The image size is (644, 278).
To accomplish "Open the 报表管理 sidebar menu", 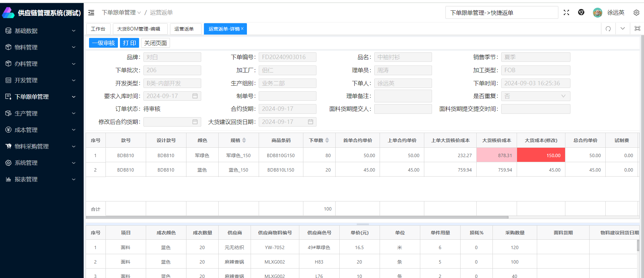I will tap(42, 179).
